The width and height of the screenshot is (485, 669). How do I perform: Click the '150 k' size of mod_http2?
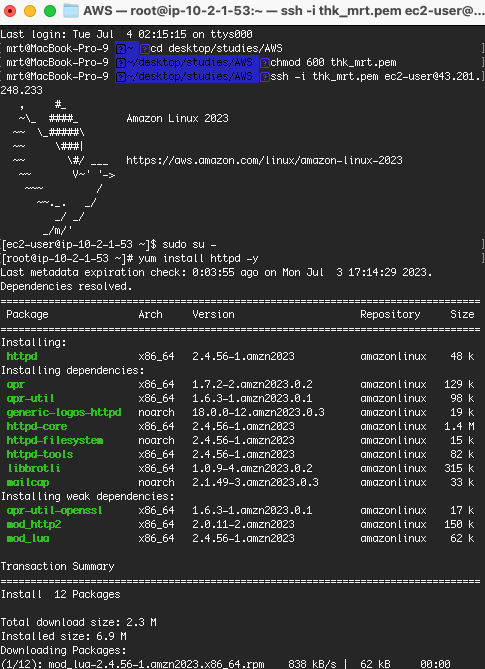click(x=459, y=524)
